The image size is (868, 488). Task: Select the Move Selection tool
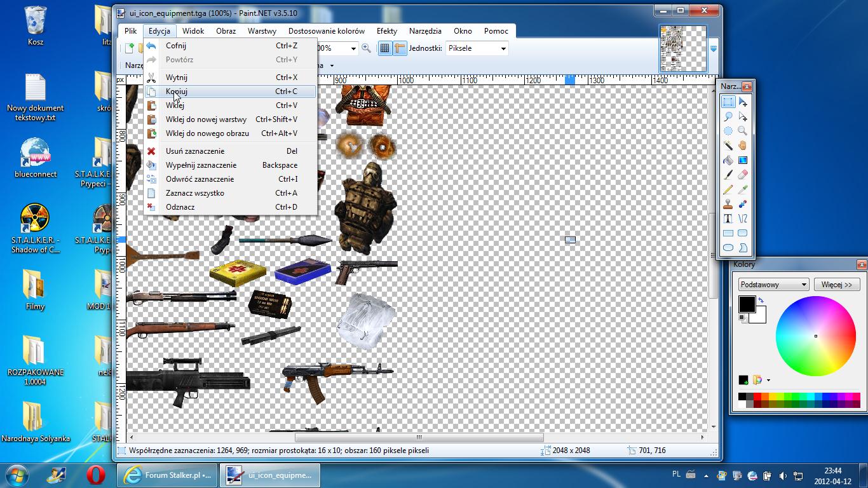(x=742, y=117)
